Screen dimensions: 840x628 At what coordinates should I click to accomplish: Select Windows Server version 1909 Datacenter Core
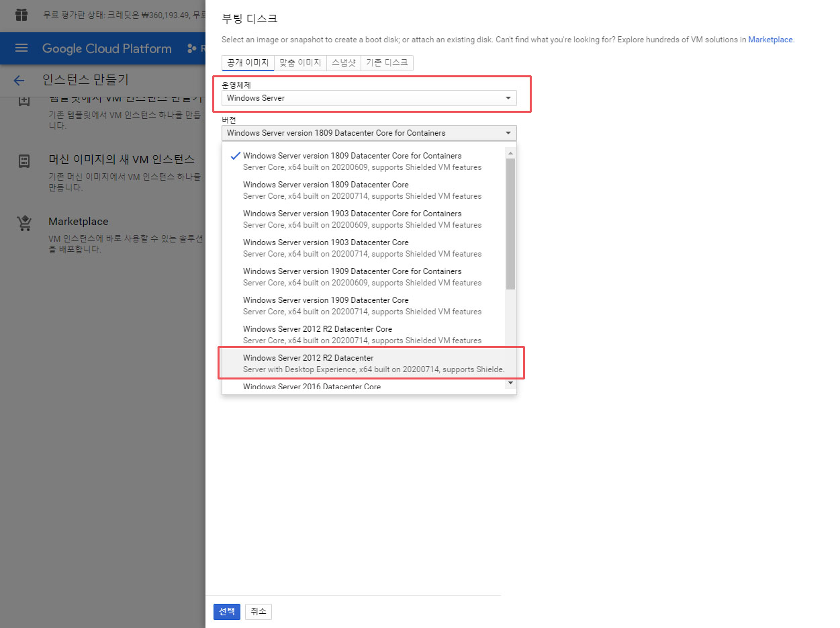pos(363,306)
